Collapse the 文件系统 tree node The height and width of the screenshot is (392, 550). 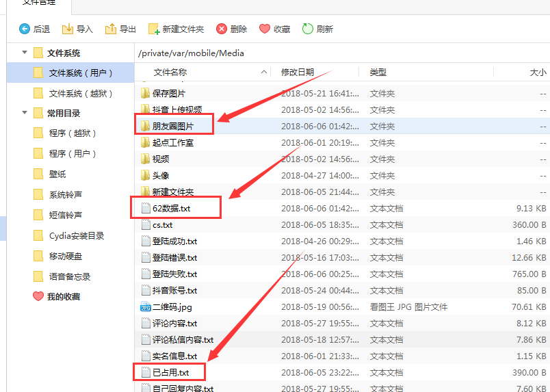[25, 53]
